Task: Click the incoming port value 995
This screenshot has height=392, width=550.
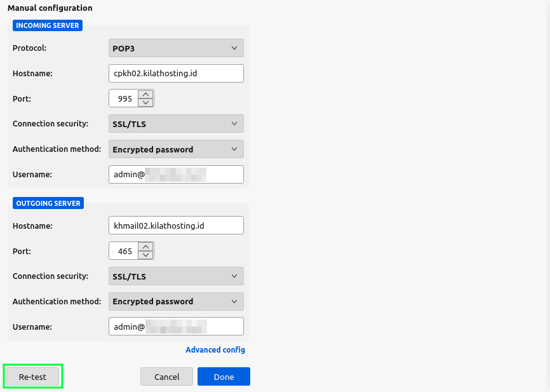Action: click(124, 98)
